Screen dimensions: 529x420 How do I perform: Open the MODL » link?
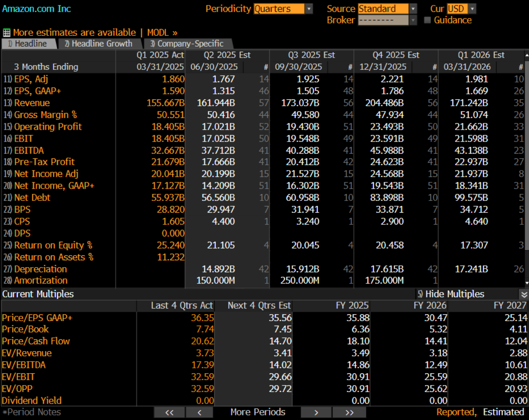pos(162,33)
